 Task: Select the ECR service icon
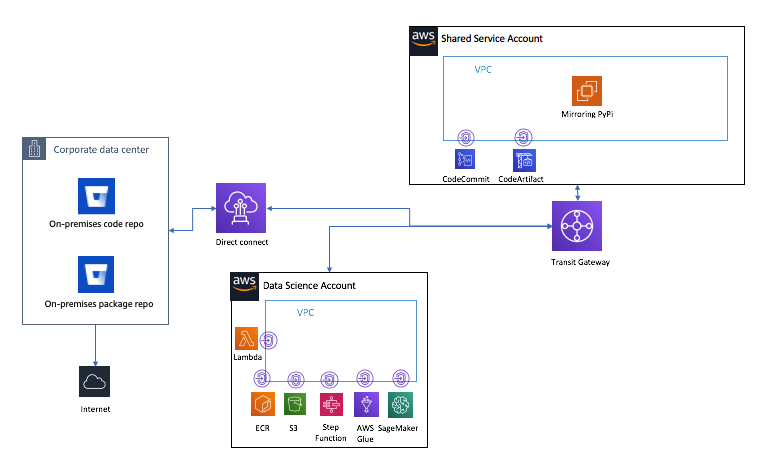click(263, 404)
